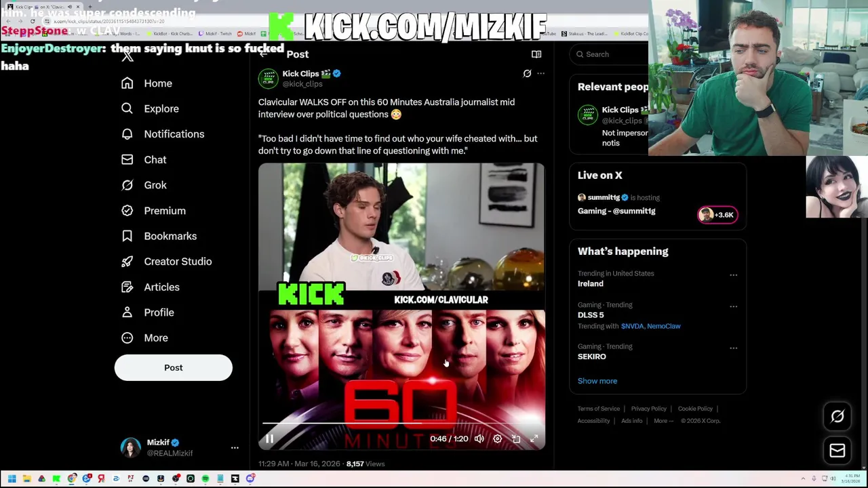Screen dimensions: 868x488
Task: Pause the video
Action: click(x=269, y=439)
